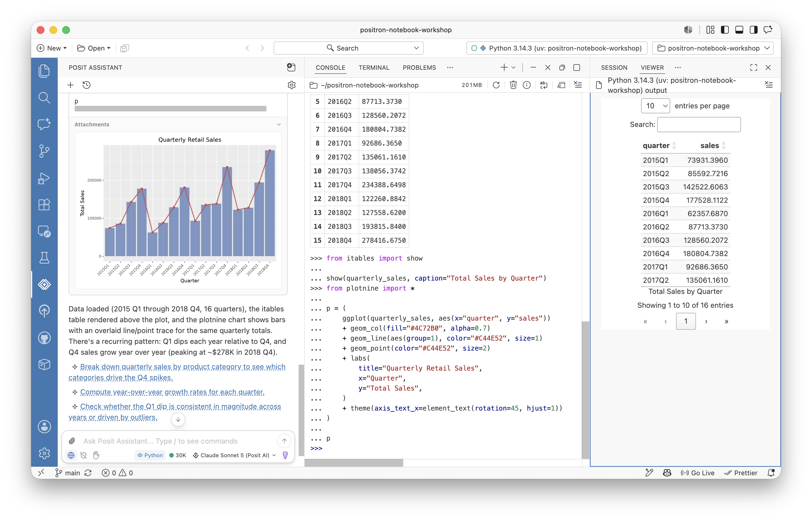The image size is (812, 520).
Task: Toggle web access globe in the chat input
Action: 71,455
